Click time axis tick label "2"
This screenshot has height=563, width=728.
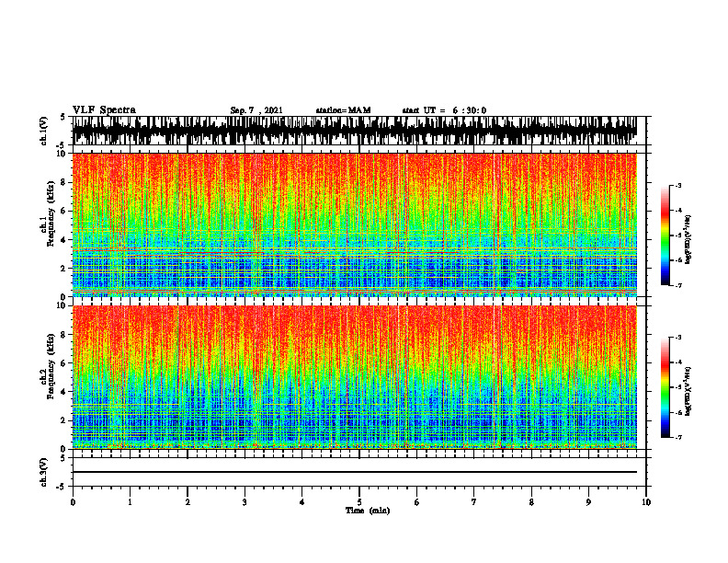point(188,502)
